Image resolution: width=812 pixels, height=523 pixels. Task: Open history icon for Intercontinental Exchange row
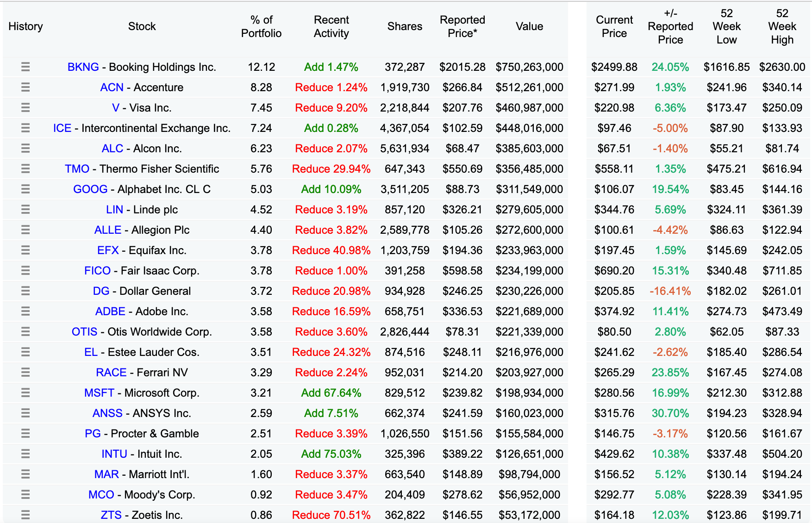(x=25, y=128)
